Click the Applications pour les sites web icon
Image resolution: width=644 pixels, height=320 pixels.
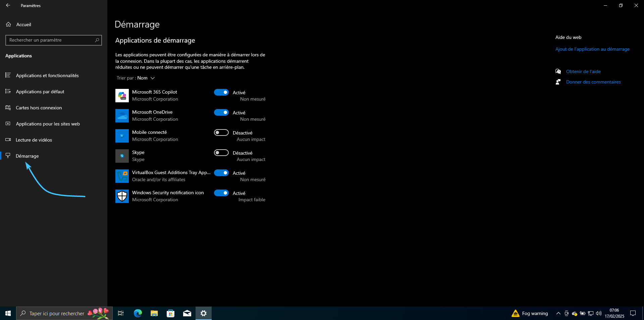pos(8,123)
